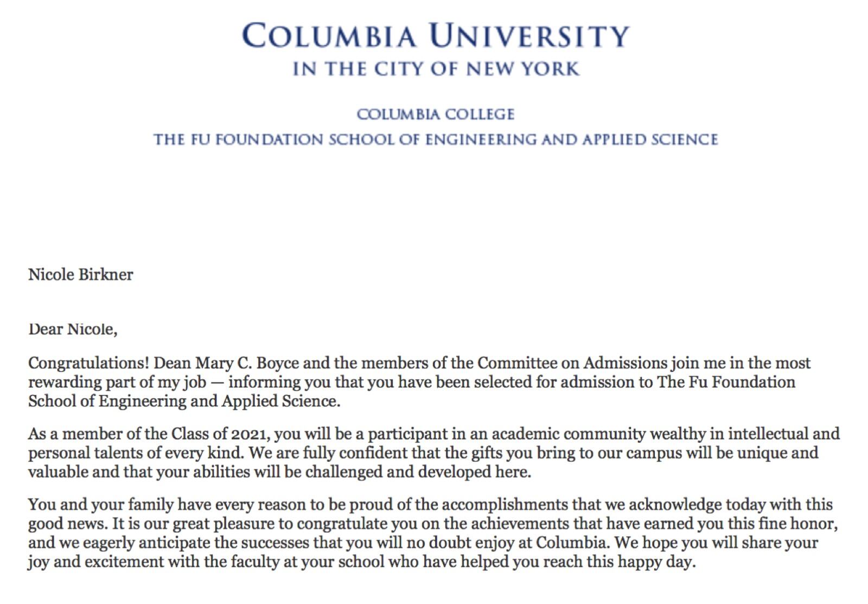Click the "Dear Nicole," salutation

pyautogui.click(x=73, y=329)
